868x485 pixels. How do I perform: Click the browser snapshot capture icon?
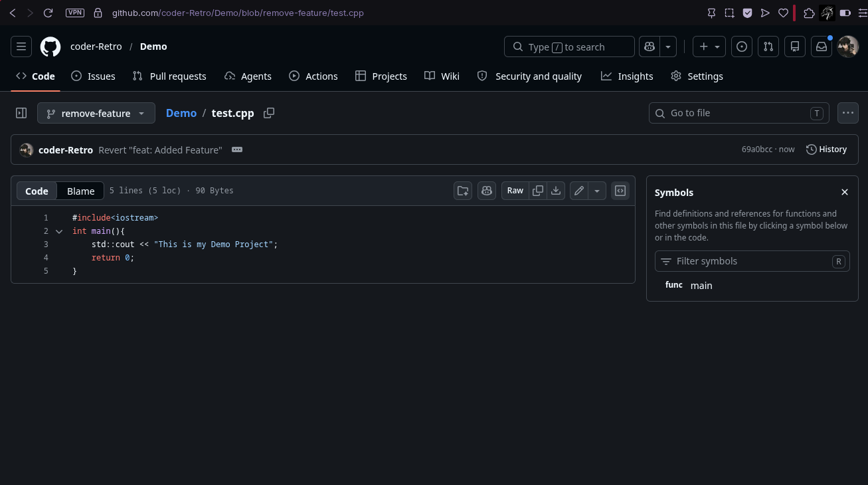pos(729,13)
